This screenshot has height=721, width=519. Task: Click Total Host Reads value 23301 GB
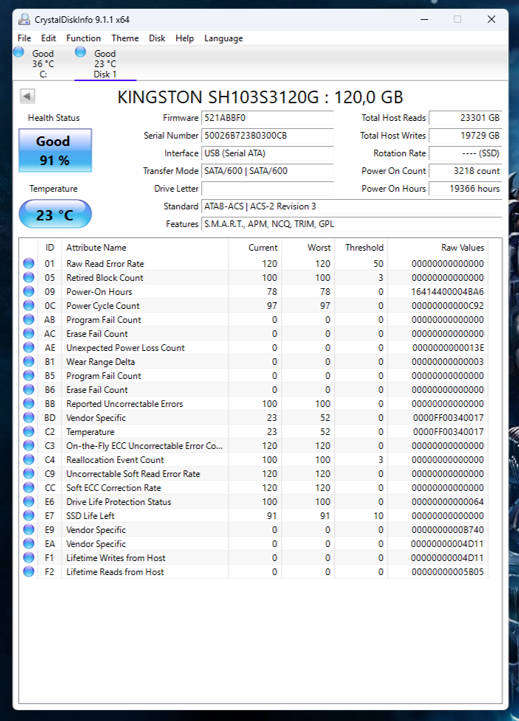[x=465, y=118]
